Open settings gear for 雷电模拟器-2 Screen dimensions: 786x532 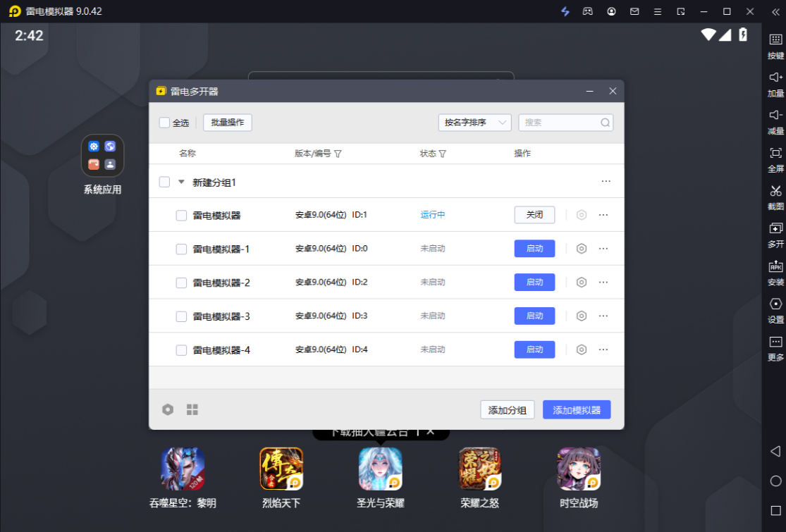click(x=582, y=282)
